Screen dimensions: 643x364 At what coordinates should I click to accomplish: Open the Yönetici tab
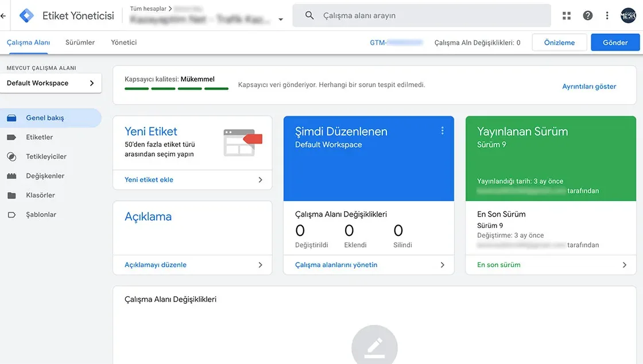point(123,42)
